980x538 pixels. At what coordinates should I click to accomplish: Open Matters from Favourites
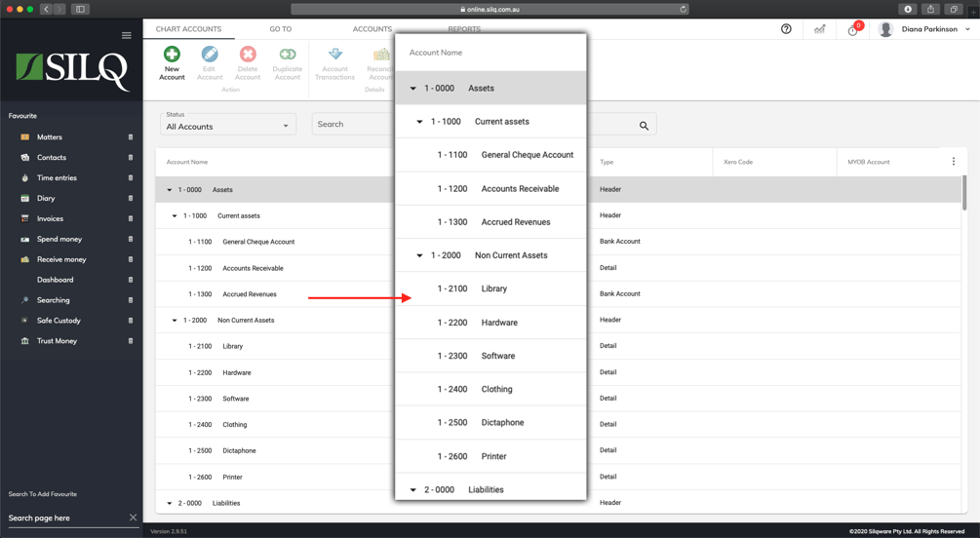click(50, 136)
